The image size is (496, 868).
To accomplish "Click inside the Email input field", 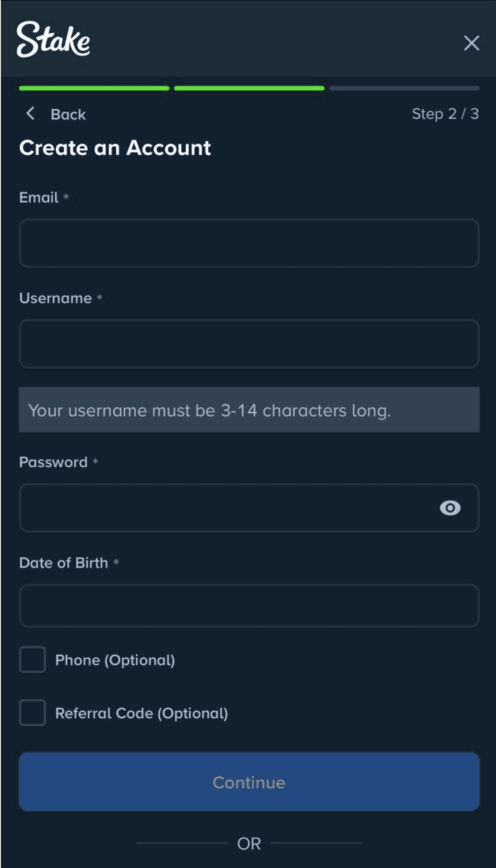I will click(248, 243).
